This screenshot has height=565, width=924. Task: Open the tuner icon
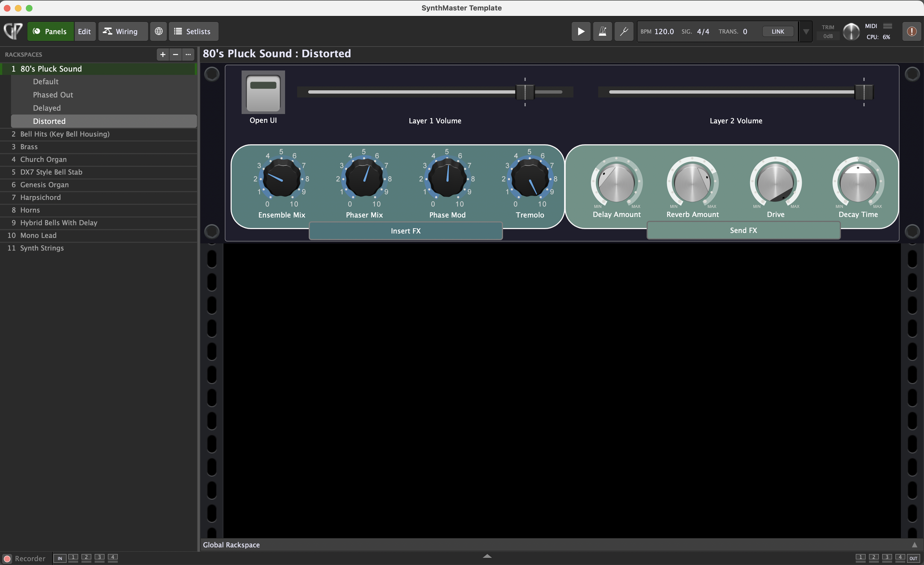(624, 31)
